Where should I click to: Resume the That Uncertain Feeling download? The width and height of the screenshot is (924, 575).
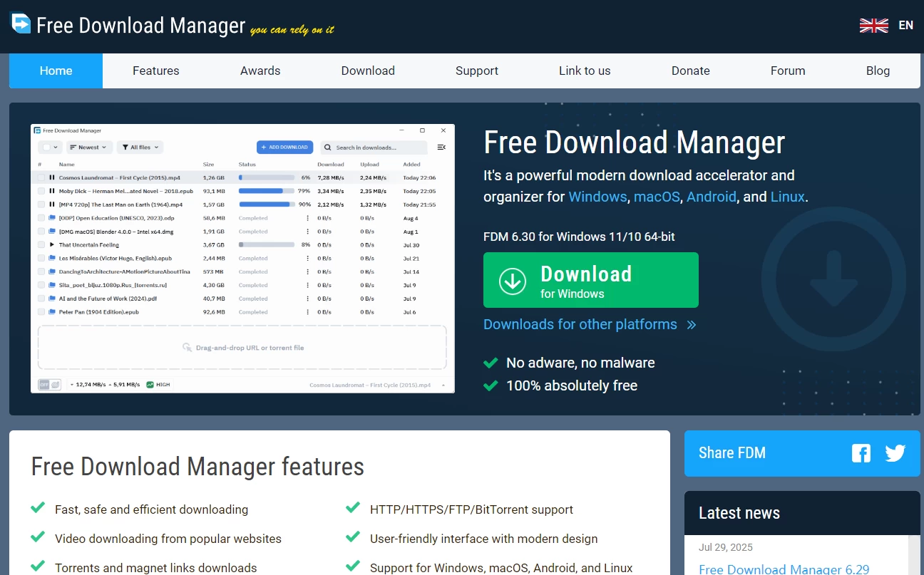click(x=52, y=245)
